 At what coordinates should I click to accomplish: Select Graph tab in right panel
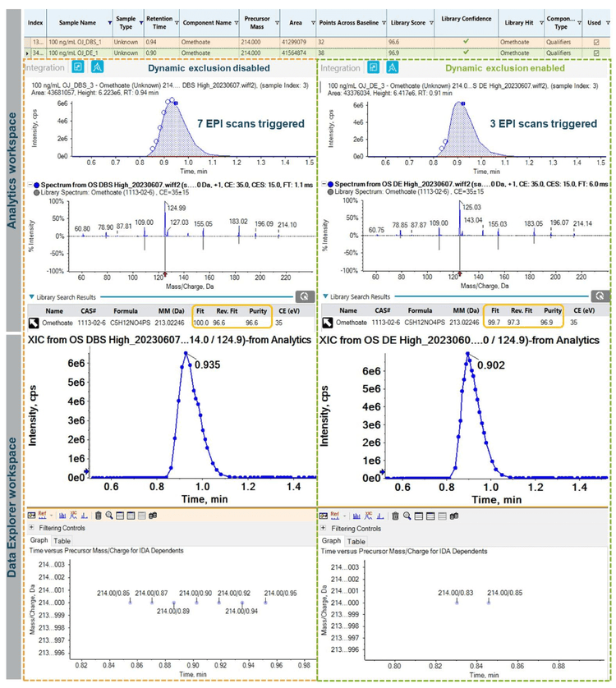pyautogui.click(x=330, y=541)
